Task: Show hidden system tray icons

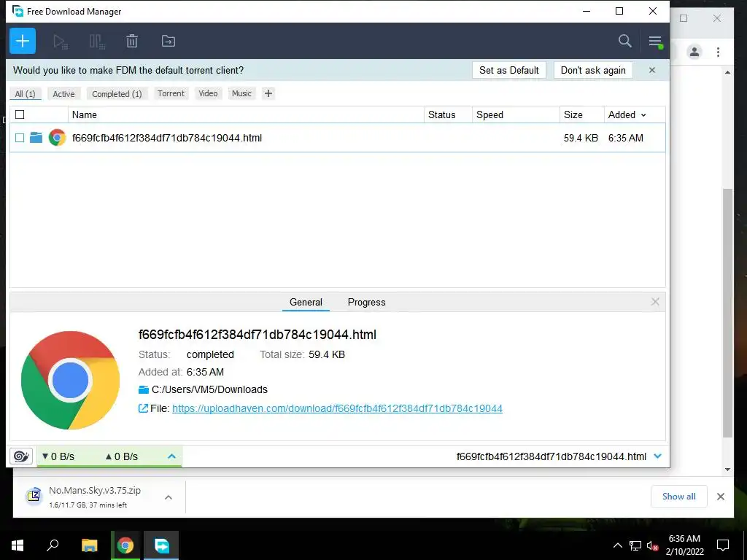Action: click(617, 545)
